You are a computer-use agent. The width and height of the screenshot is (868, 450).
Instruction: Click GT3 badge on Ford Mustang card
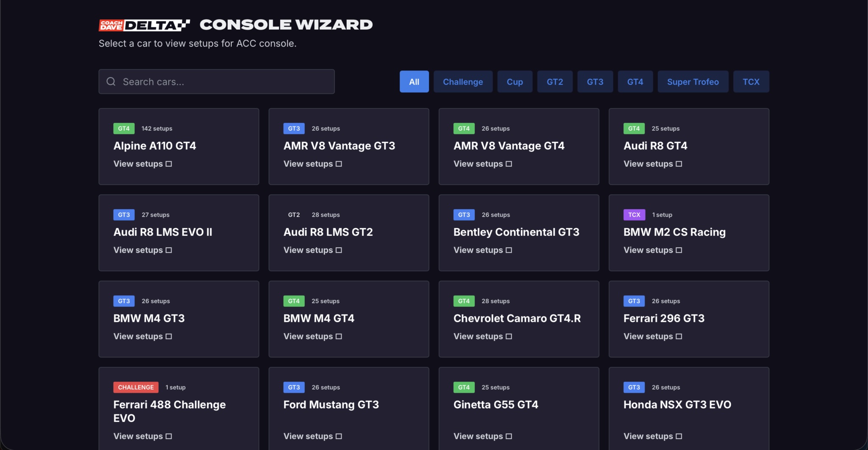(x=294, y=387)
